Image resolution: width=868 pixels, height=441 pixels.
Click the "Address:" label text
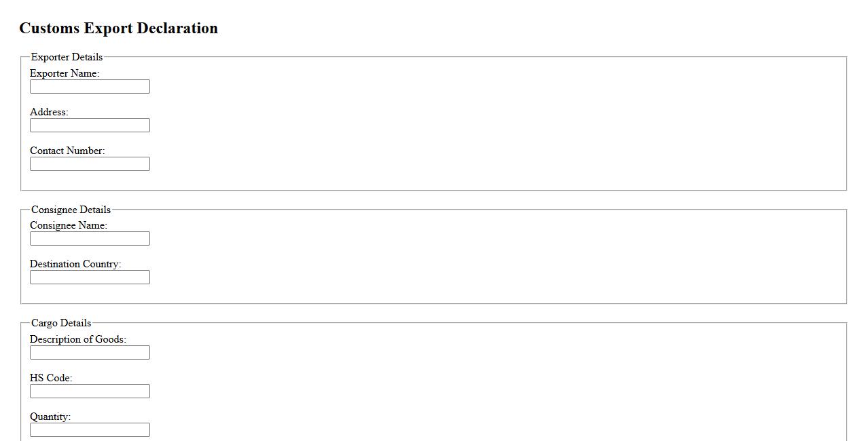(x=49, y=112)
